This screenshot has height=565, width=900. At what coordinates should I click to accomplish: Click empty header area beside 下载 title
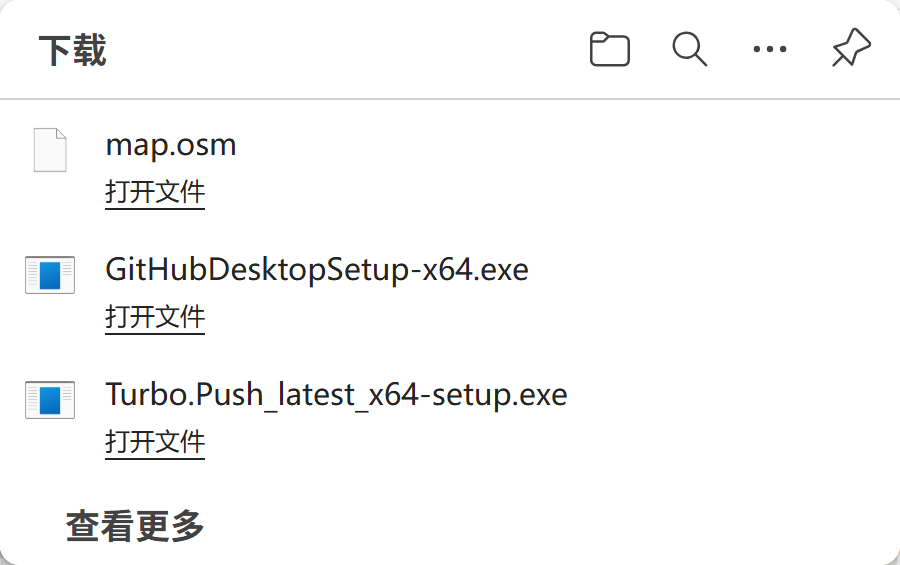(350, 50)
